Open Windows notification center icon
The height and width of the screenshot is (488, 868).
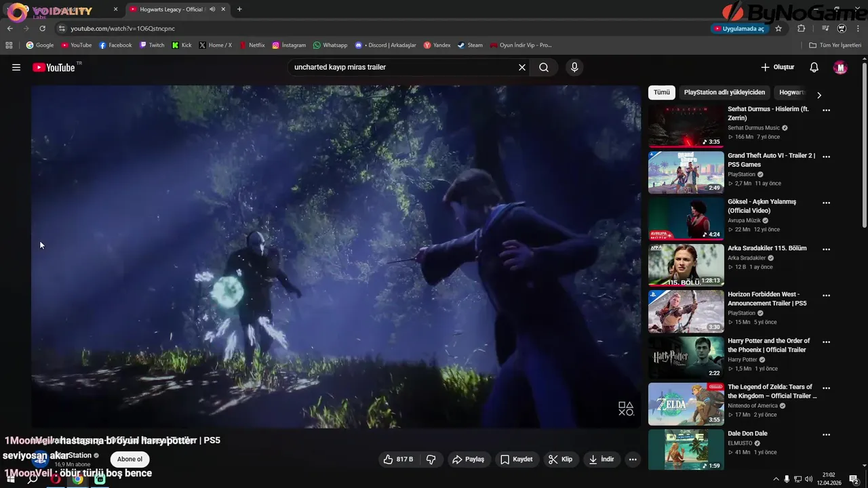[x=854, y=479]
